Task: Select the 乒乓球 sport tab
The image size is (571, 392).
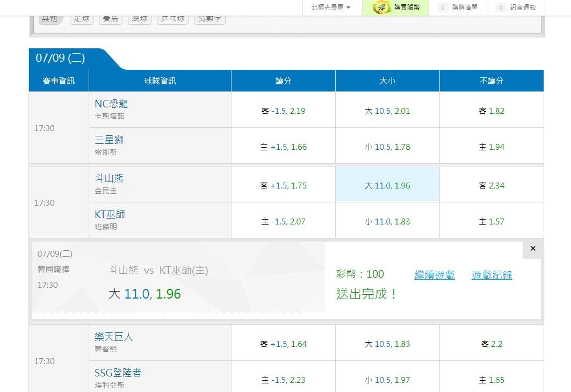Action: click(x=172, y=19)
